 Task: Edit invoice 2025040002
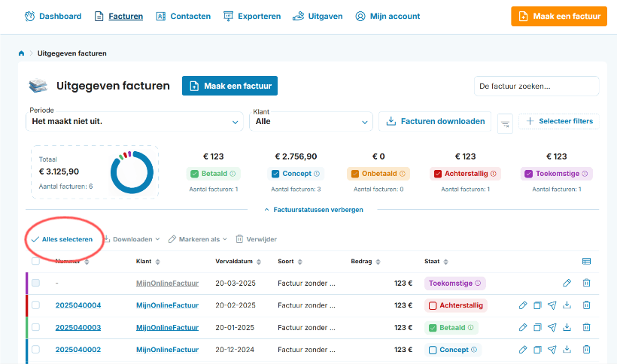pyautogui.click(x=522, y=350)
